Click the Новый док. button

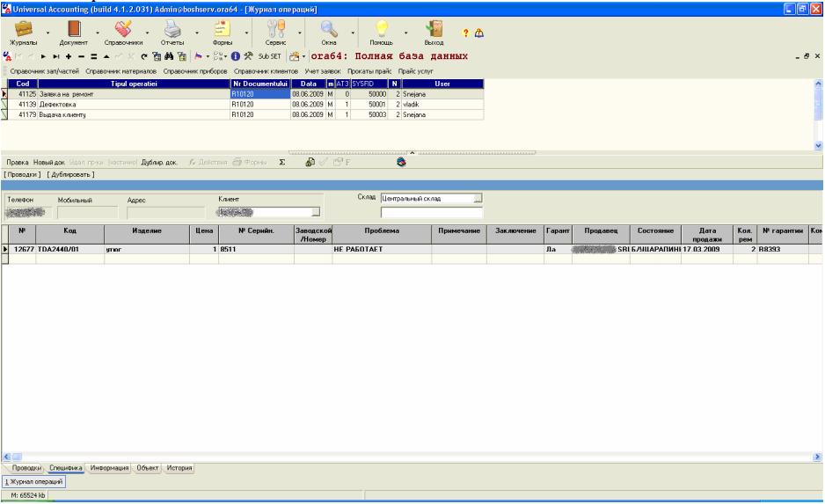tap(49, 163)
